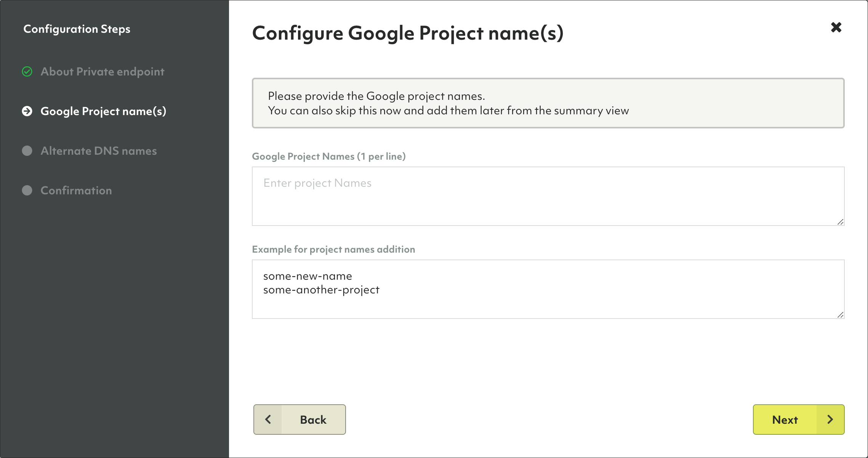Image resolution: width=868 pixels, height=458 pixels.
Task: Click the right chevron on Next button
Action: click(830, 420)
